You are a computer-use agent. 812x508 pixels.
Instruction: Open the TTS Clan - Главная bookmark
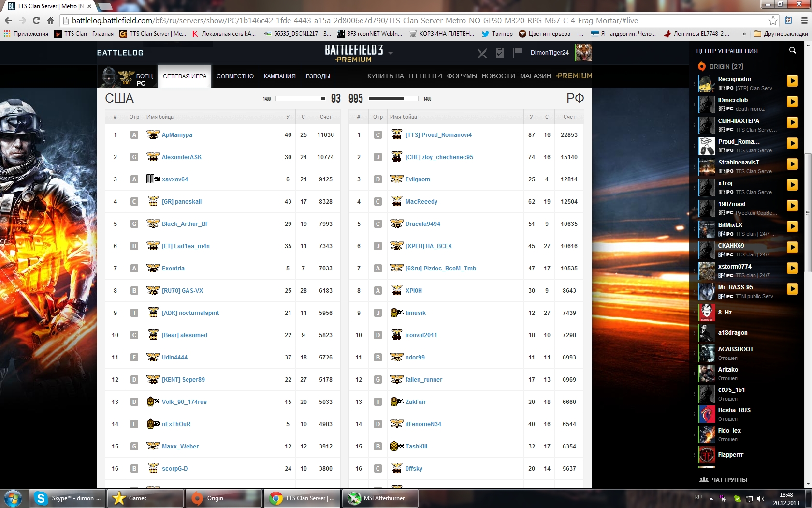click(x=84, y=34)
